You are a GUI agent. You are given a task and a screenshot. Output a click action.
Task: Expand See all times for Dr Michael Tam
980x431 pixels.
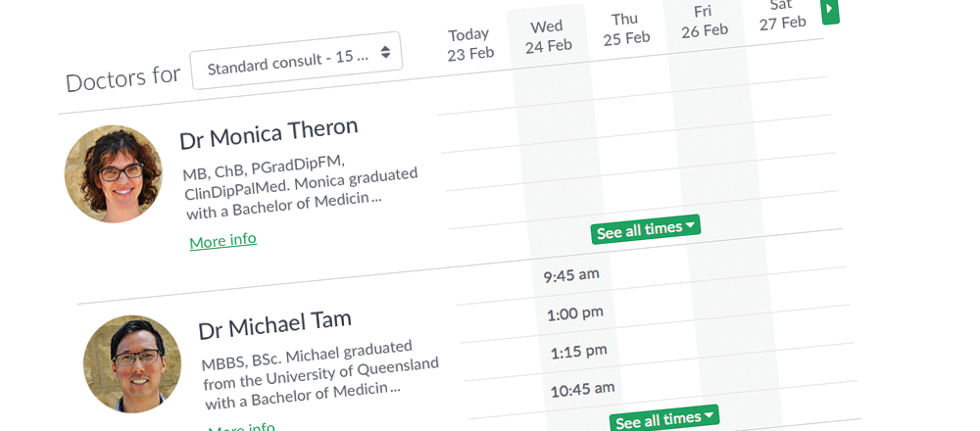tap(664, 419)
